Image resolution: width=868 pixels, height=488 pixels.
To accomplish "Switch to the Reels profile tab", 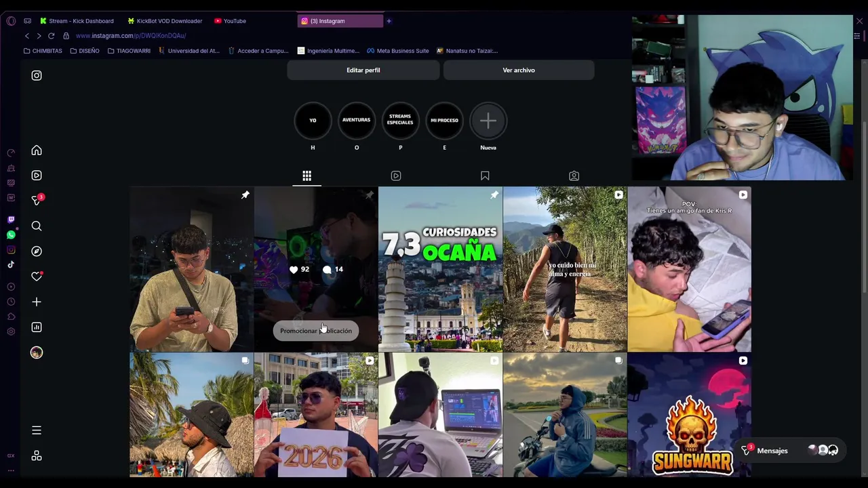I will click(x=396, y=176).
